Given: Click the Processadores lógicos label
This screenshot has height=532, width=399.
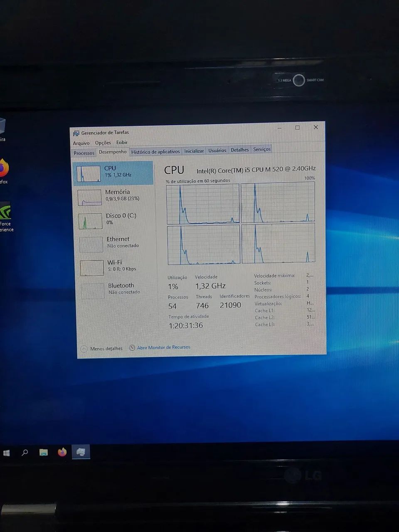Looking at the screenshot, I should 278,297.
